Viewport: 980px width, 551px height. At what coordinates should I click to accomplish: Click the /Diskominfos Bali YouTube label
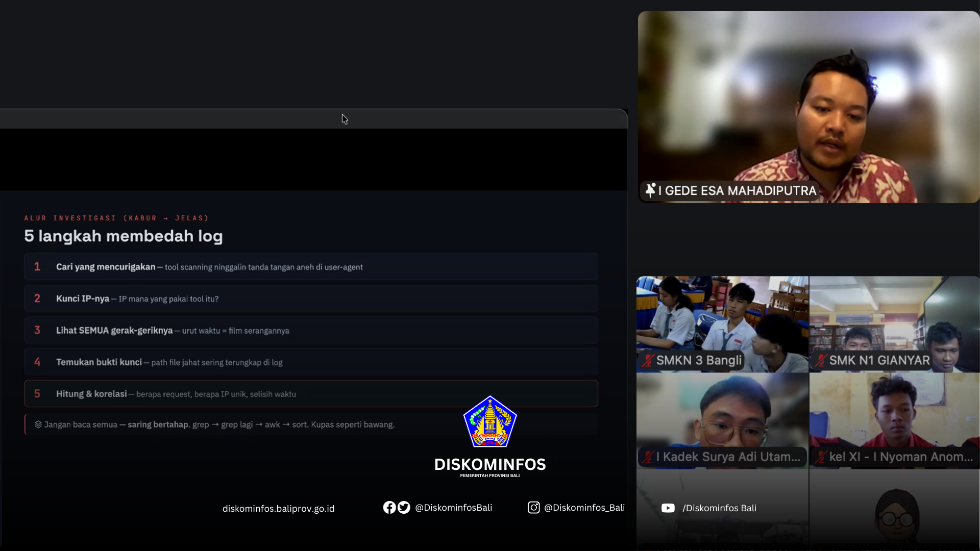point(719,508)
